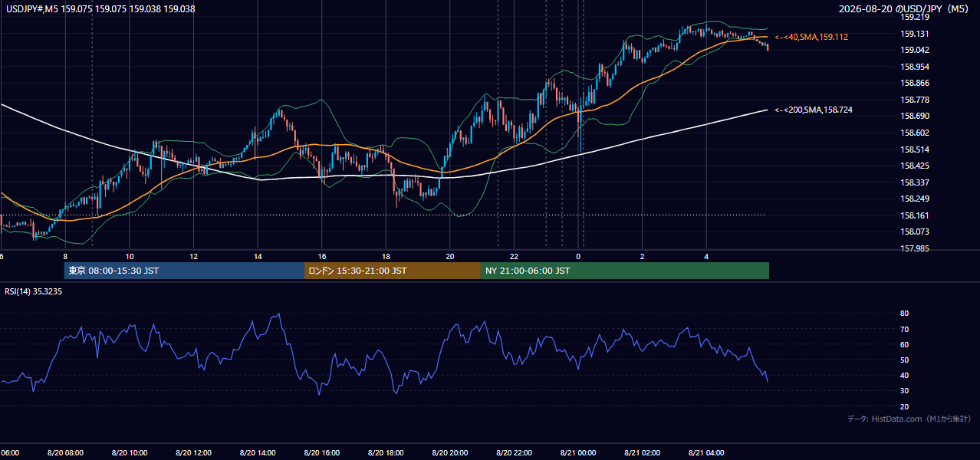
Task: Click the 東京 08:00-15:30 JST session bar
Action: coord(184,271)
